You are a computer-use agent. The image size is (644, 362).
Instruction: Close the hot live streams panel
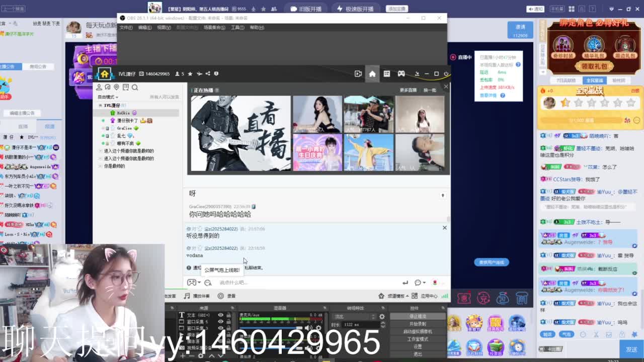pyautogui.click(x=446, y=86)
